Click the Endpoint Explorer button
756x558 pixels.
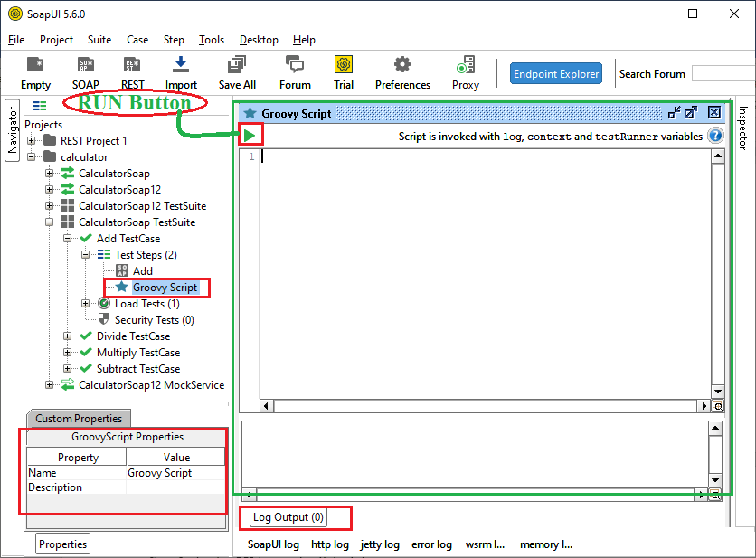556,74
